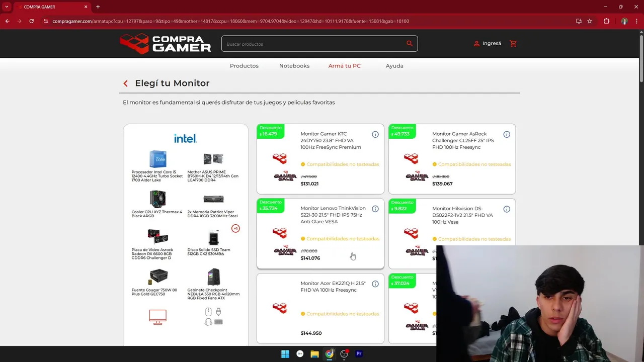Click the +1 badge next to memory
The height and width of the screenshot is (362, 644).
tap(235, 228)
